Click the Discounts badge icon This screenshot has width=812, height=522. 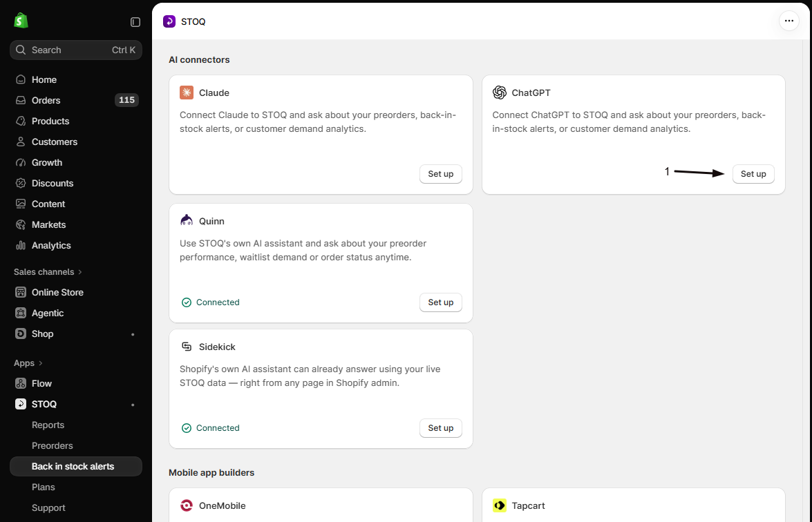point(21,183)
